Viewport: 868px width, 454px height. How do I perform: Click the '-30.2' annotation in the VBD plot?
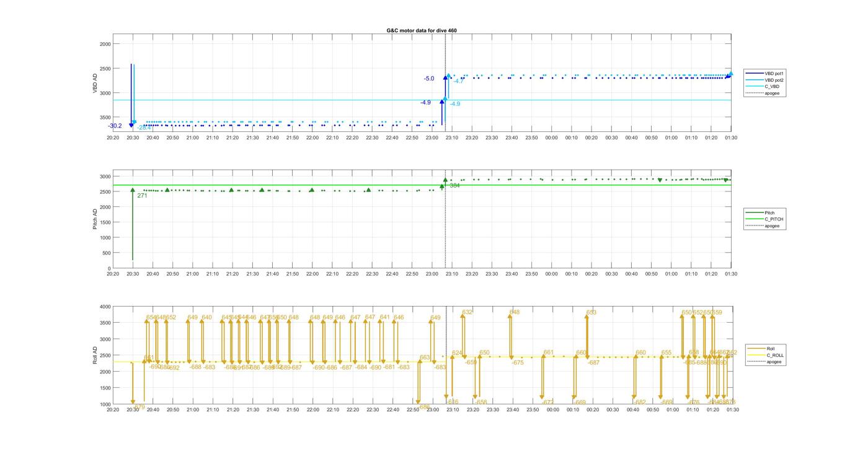click(115, 126)
